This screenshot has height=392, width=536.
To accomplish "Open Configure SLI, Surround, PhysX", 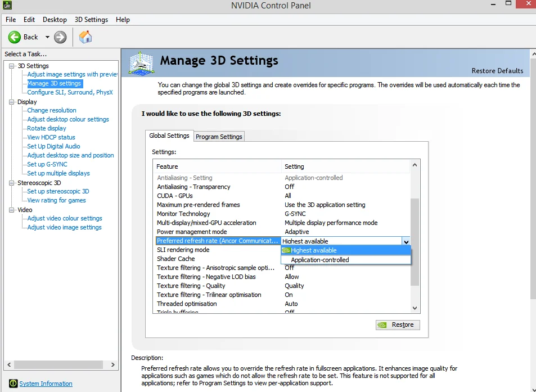I will [x=70, y=92].
